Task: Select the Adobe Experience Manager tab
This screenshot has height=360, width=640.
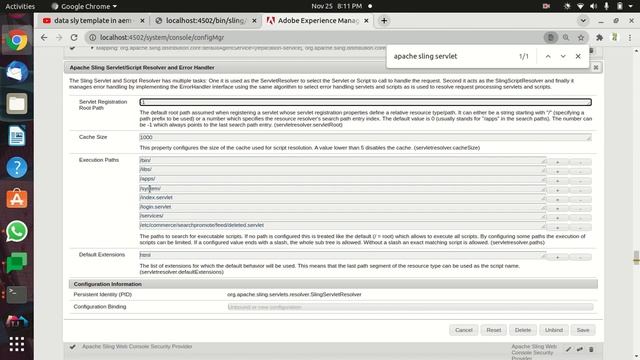Action: 318,20
